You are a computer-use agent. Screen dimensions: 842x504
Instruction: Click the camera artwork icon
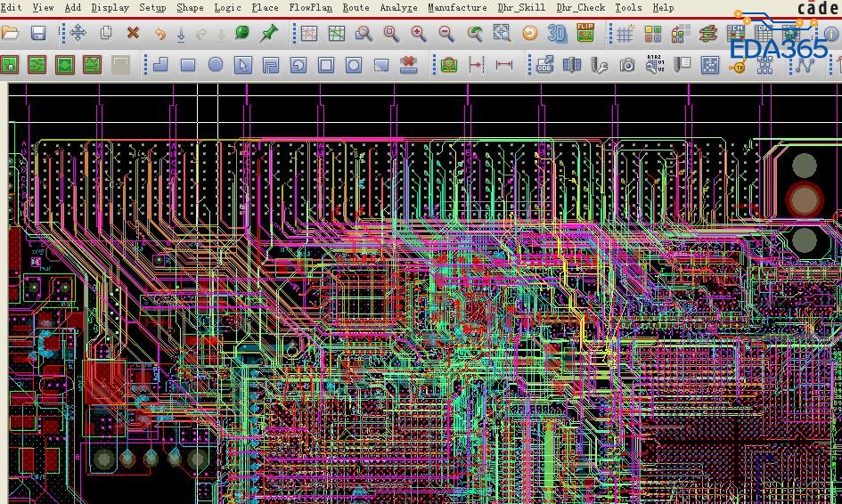626,65
